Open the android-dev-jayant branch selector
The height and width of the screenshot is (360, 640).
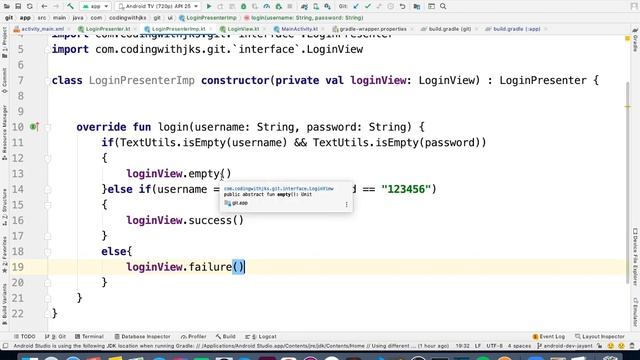click(565, 346)
